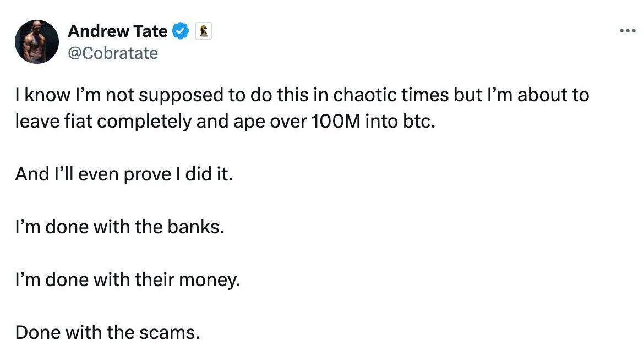Open the @Cobratate handle link
Image resolution: width=644 pixels, height=362 pixels.
tap(113, 53)
